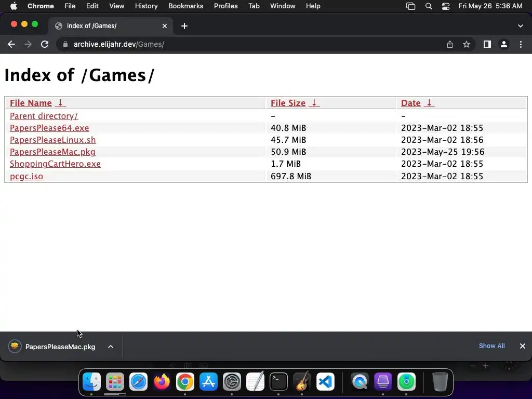This screenshot has height=399, width=532.
Task: Click the Date descending arrow
Action: tap(429, 103)
